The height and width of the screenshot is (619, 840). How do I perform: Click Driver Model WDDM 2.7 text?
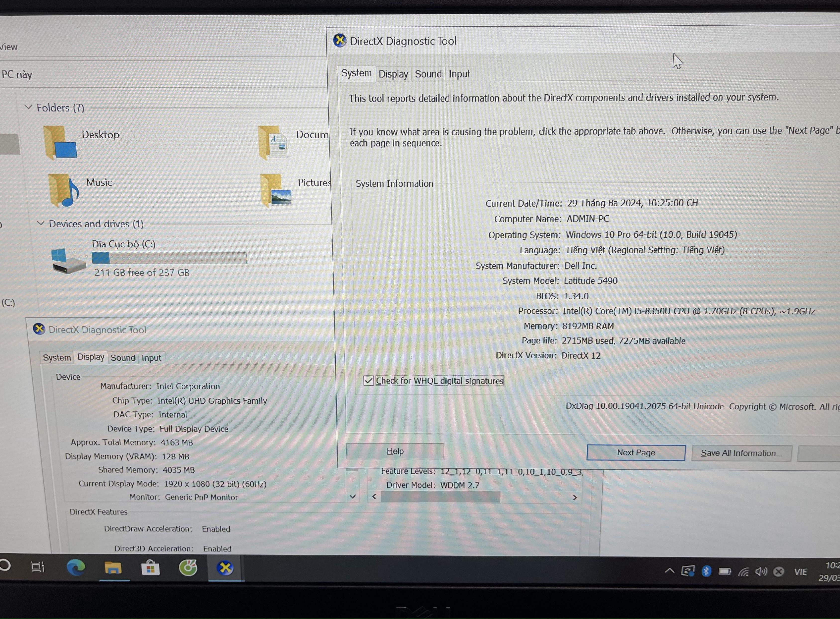460,485
